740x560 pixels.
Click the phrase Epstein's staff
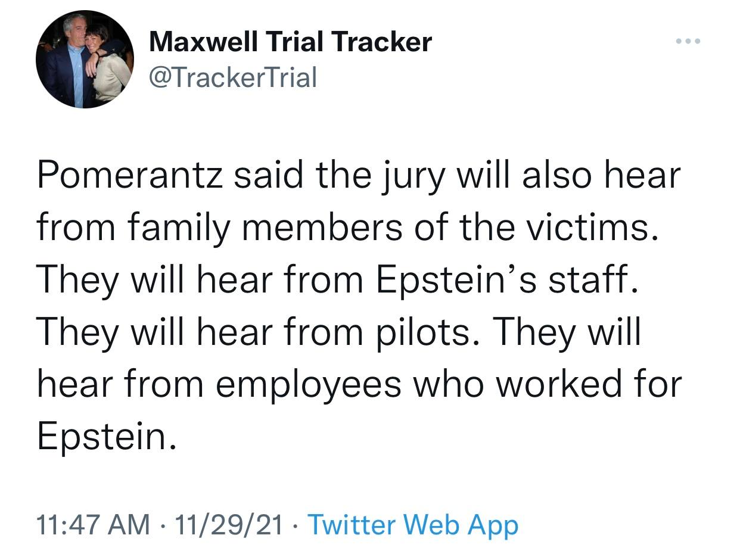tap(506, 281)
